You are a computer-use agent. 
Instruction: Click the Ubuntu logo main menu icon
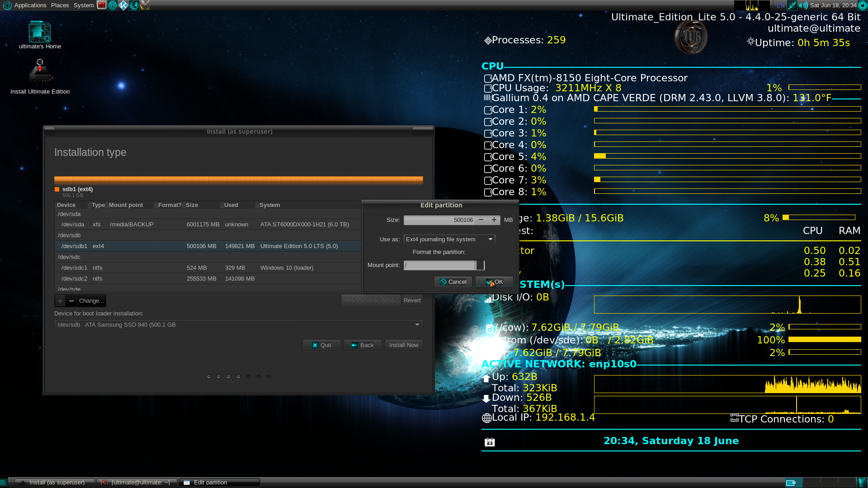[7, 5]
